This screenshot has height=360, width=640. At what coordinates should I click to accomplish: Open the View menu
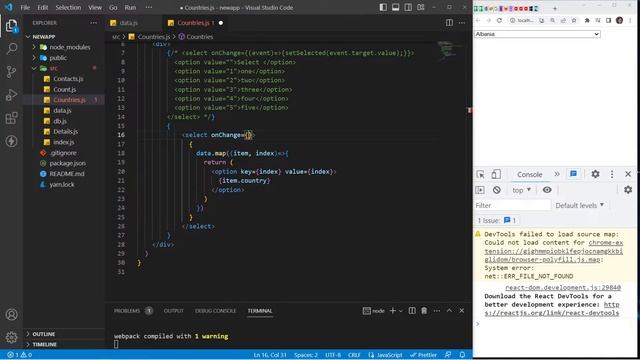[95, 7]
